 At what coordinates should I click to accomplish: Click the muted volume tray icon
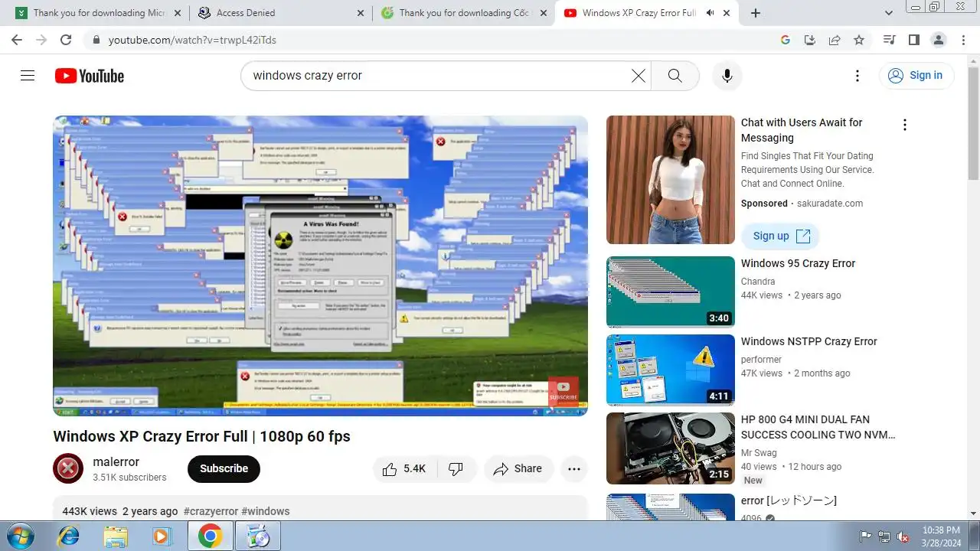tap(903, 536)
